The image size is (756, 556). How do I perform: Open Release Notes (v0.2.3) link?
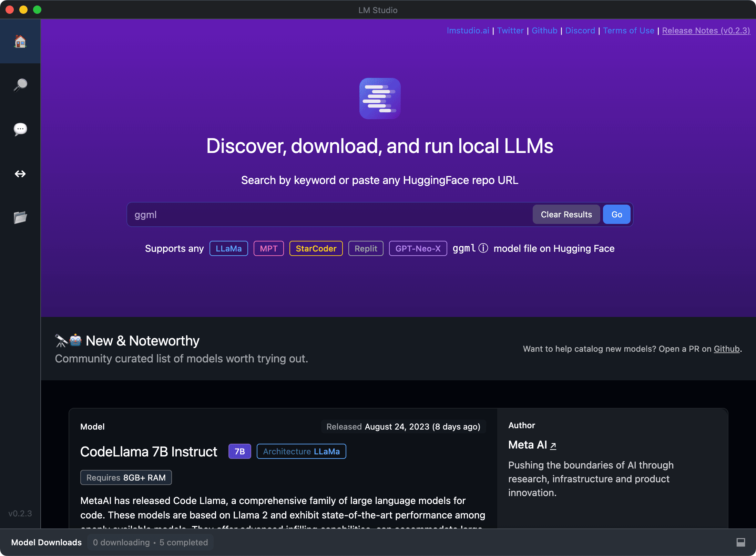[706, 31]
